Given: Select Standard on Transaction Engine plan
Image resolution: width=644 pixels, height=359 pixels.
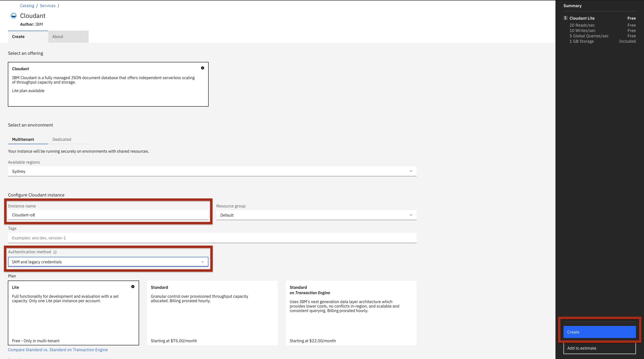Looking at the screenshot, I should [x=351, y=313].
